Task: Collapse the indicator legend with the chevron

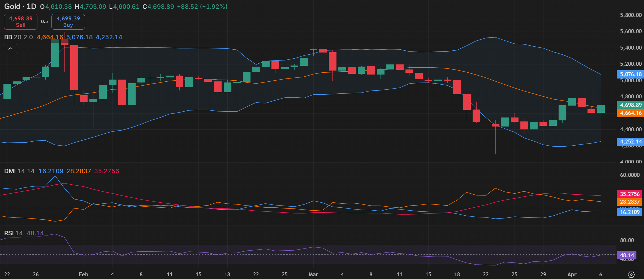Action: tap(10, 49)
